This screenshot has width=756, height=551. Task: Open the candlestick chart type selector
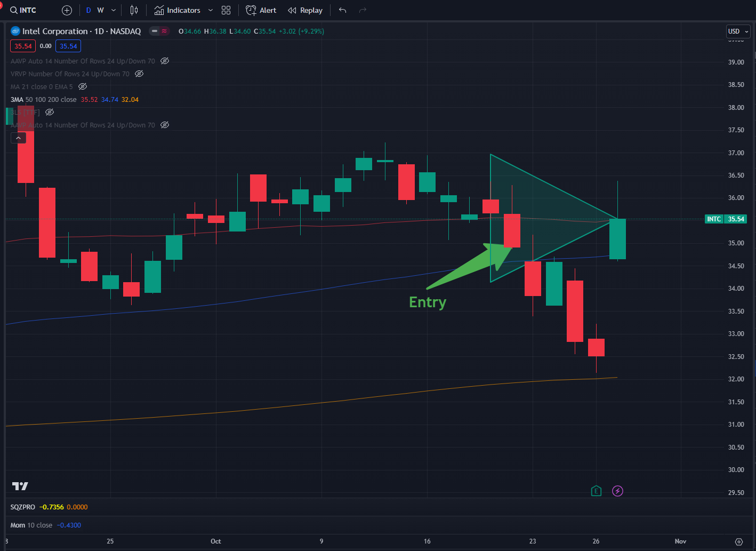(134, 10)
